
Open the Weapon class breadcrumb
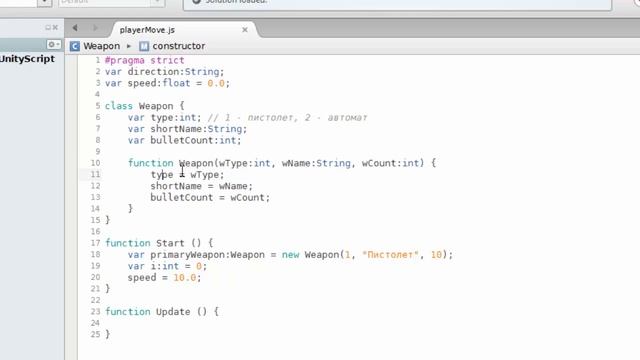click(x=102, y=46)
